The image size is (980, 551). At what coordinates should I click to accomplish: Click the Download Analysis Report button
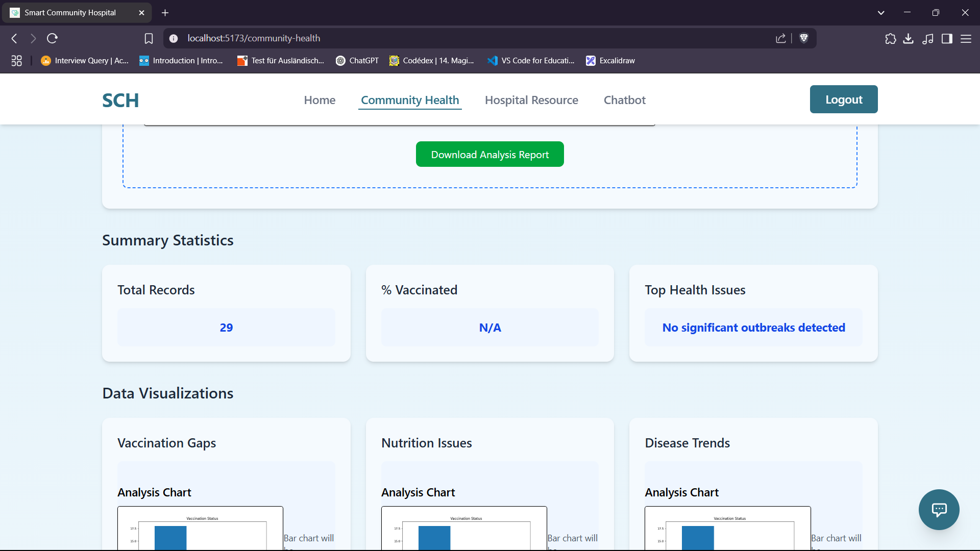coord(489,154)
